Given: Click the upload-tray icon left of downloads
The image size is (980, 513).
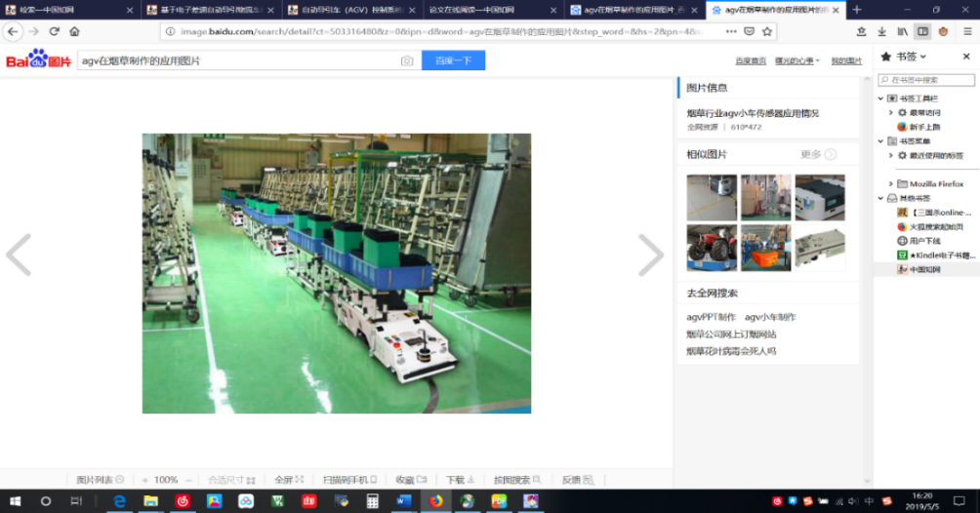Looking at the screenshot, I should [861, 31].
